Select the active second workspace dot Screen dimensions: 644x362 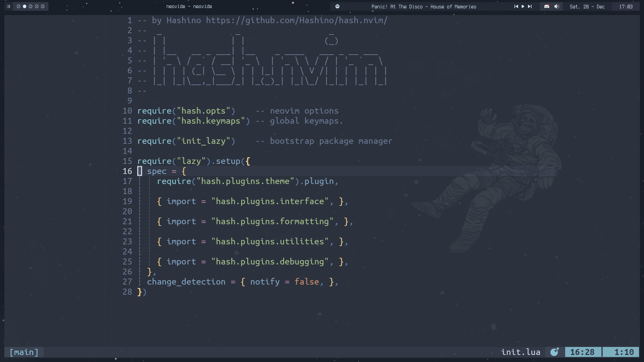tap(24, 6)
